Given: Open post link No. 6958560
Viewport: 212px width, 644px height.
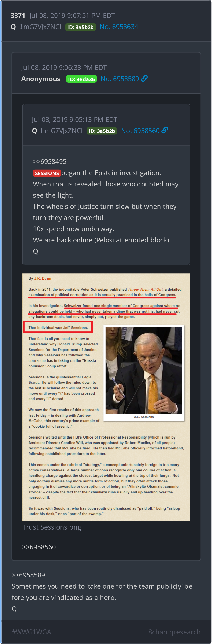Looking at the screenshot, I should [140, 131].
